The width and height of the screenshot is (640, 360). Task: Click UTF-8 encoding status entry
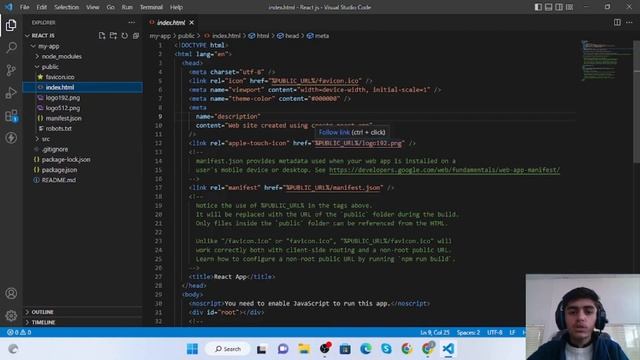coord(495,333)
